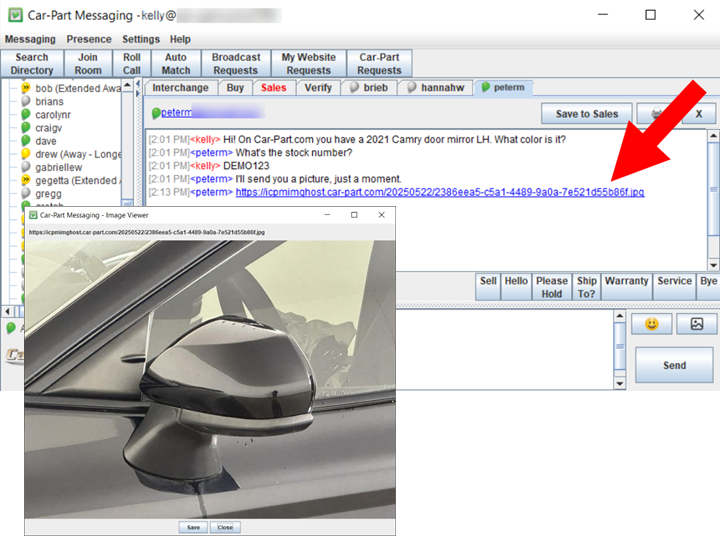Image resolution: width=720 pixels, height=536 pixels.
Task: Switch to the Interchange tab
Action: (180, 88)
